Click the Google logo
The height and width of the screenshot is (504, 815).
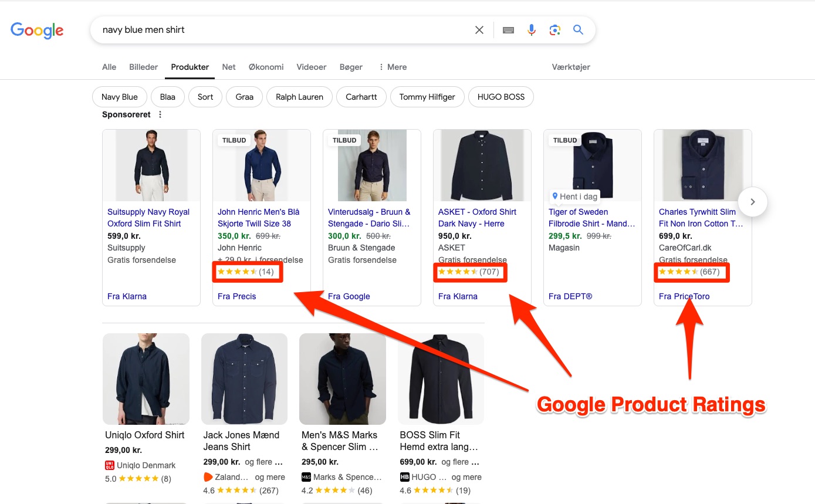pos(37,30)
